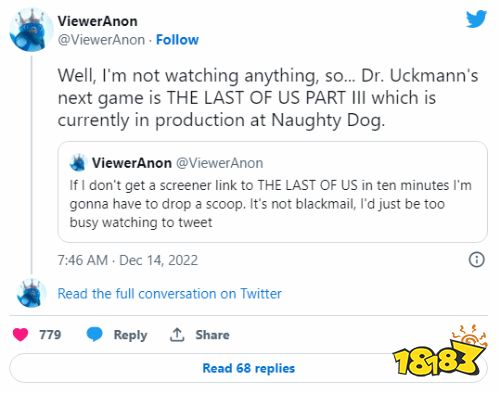Click the 779 likes count
The height and width of the screenshot is (393, 500).
(x=50, y=334)
